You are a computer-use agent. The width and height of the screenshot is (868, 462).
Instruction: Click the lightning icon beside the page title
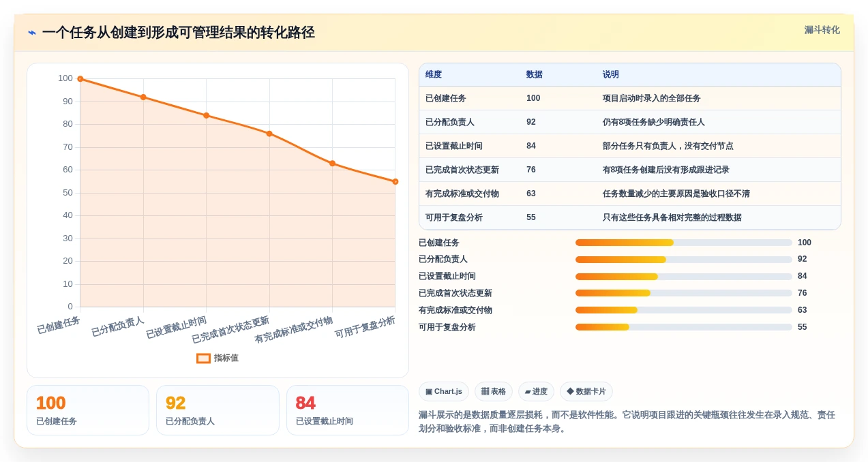pyautogui.click(x=32, y=33)
